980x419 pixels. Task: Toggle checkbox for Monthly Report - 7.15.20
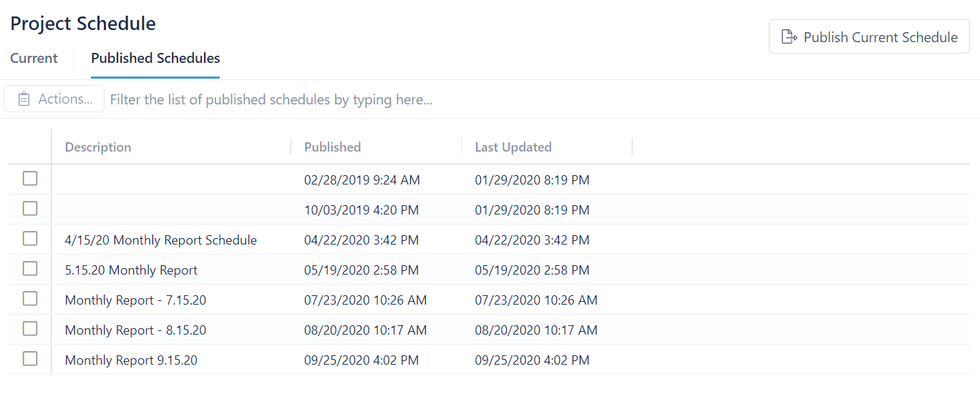pos(30,299)
